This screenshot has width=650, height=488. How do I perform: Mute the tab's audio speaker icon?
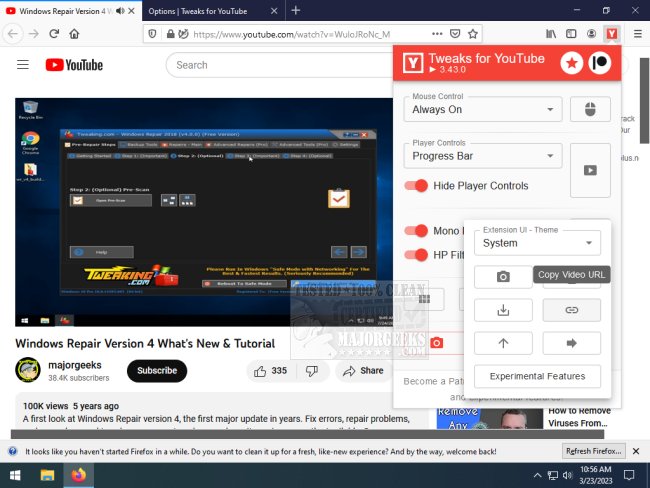[120, 11]
